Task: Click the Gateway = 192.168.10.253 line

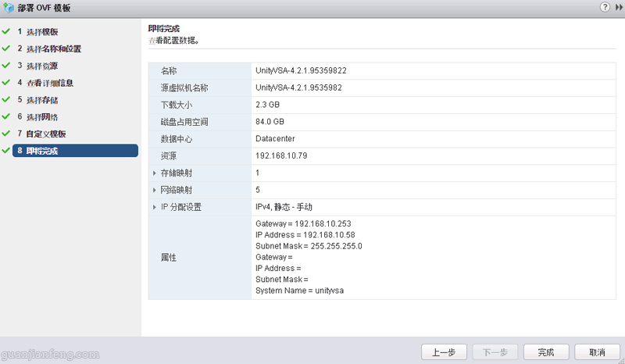Action: [303, 223]
